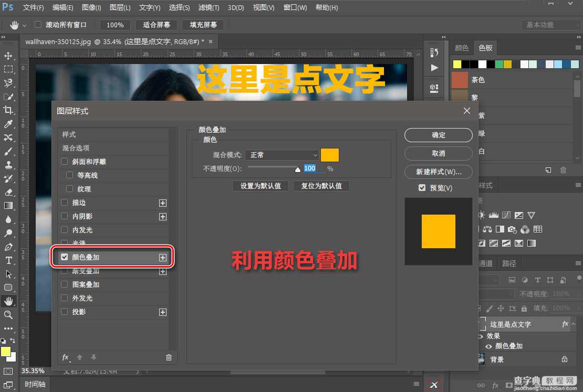Enable Contour checkbox
The width and height of the screenshot is (583, 392).
[x=69, y=175]
